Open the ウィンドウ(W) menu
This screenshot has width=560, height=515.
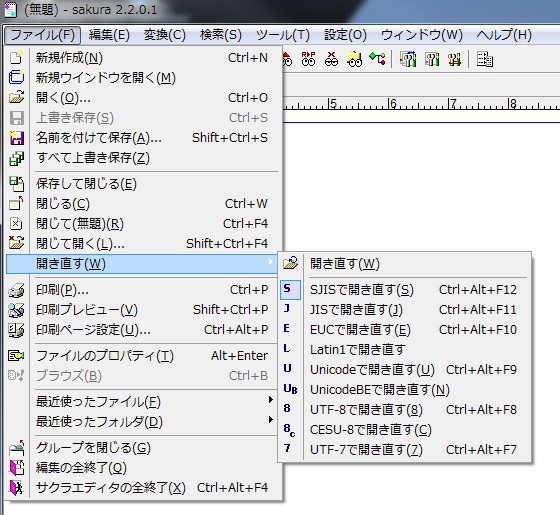click(422, 35)
